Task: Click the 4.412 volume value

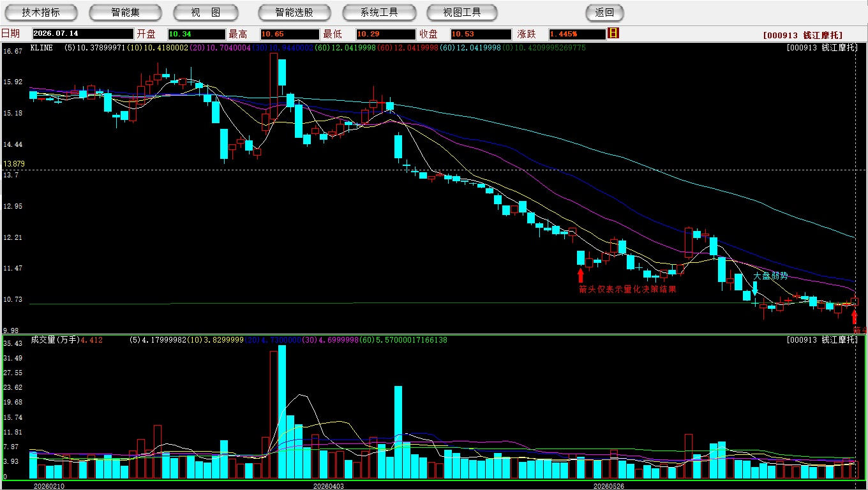Action: click(91, 340)
